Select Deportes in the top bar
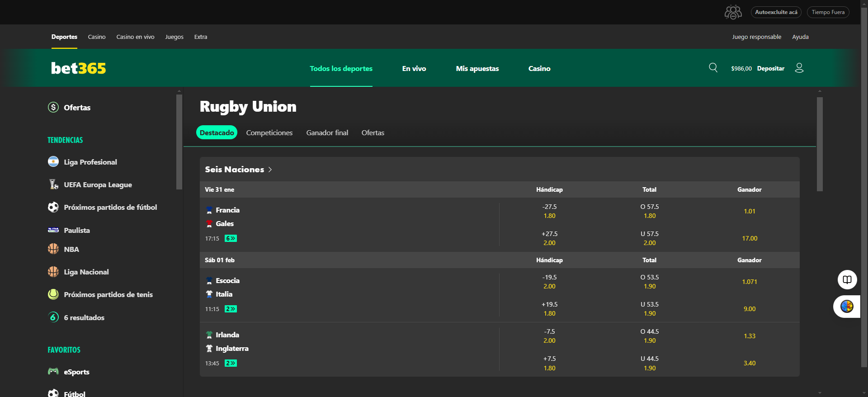 pyautogui.click(x=64, y=37)
